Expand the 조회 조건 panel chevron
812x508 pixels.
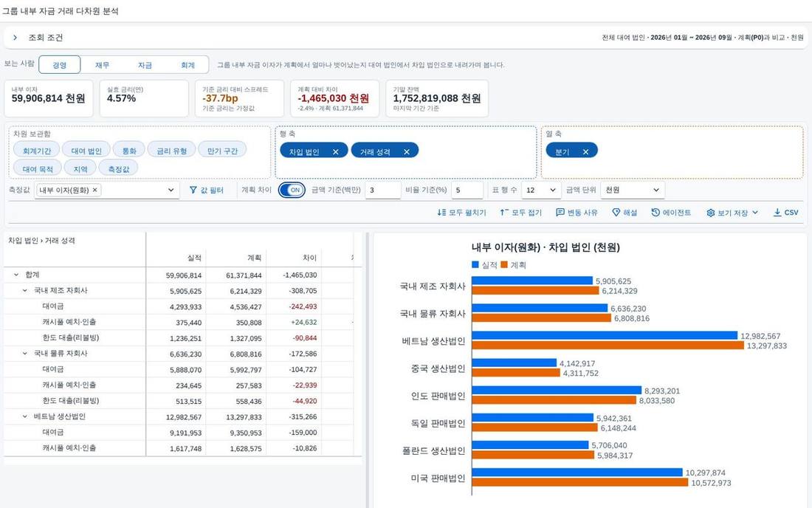click(x=15, y=37)
